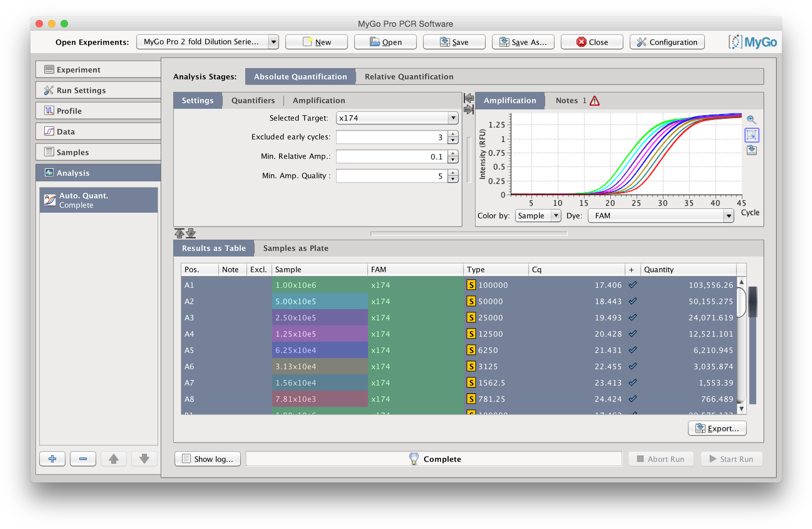Switch to Relative Quantification stage
812x529 pixels.
tap(409, 77)
